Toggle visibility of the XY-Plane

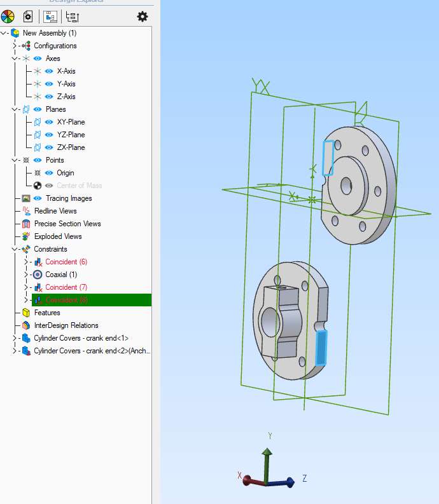[49, 122]
